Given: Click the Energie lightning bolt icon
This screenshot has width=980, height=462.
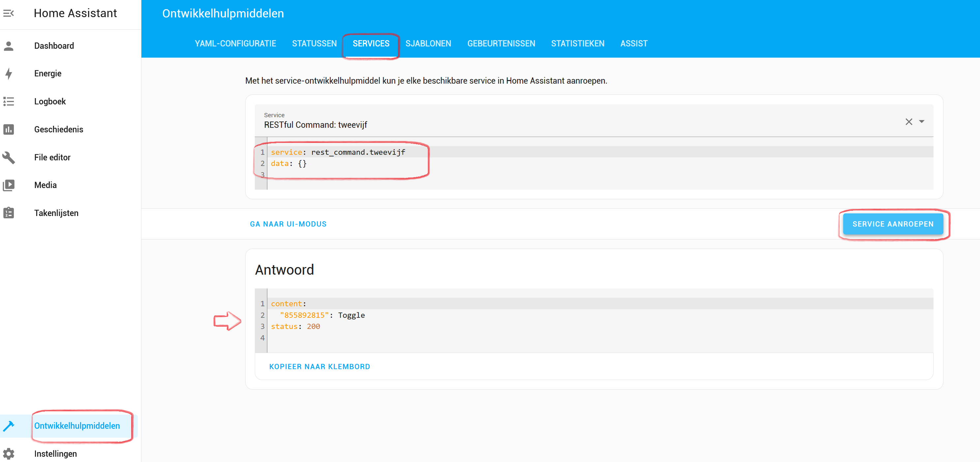Looking at the screenshot, I should [x=8, y=74].
